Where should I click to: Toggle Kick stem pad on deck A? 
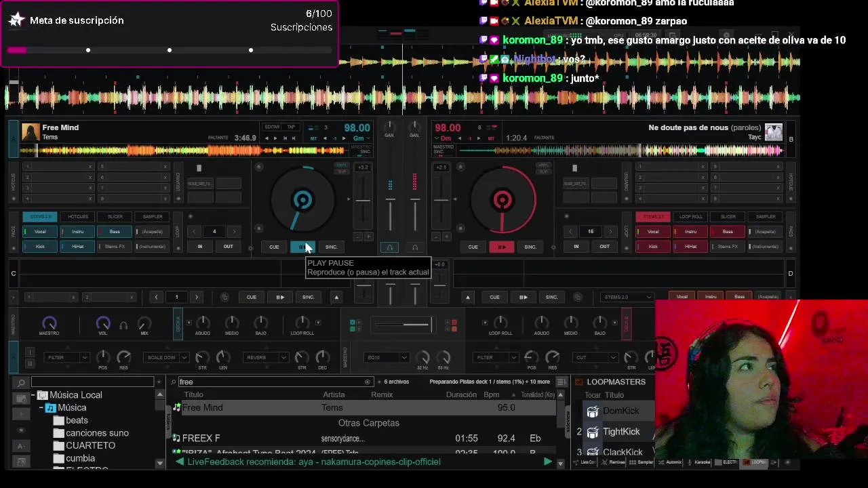click(x=40, y=247)
